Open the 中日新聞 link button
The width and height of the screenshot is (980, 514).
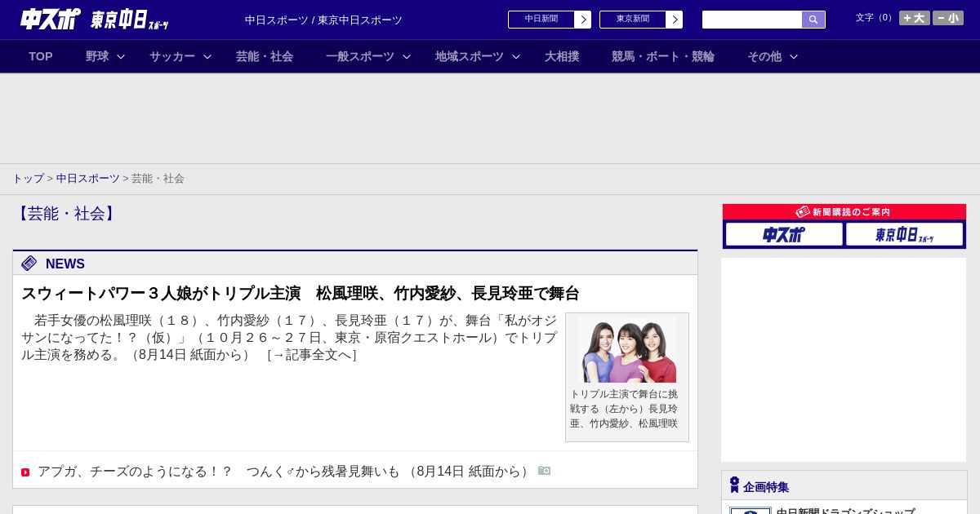click(x=550, y=20)
